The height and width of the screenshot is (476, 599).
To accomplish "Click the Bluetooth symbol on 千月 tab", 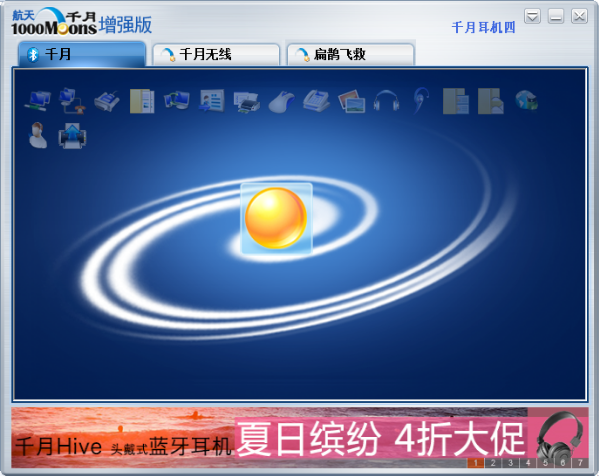I will 33,54.
